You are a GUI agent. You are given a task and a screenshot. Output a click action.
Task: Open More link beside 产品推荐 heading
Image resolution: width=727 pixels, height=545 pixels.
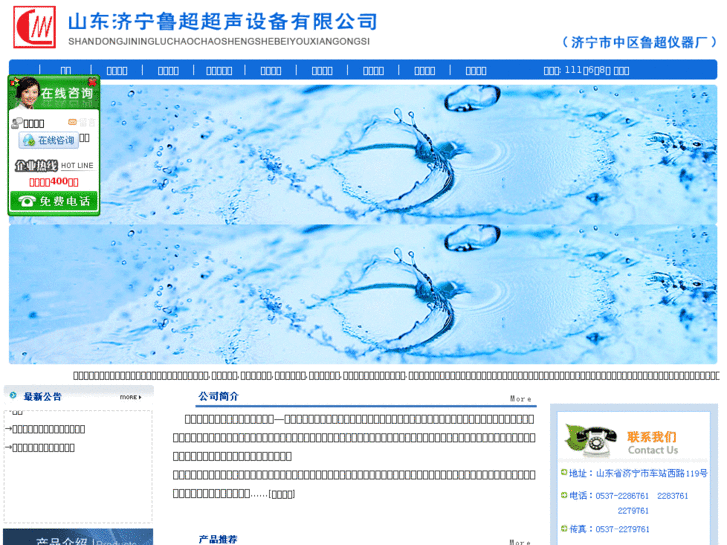(520, 542)
